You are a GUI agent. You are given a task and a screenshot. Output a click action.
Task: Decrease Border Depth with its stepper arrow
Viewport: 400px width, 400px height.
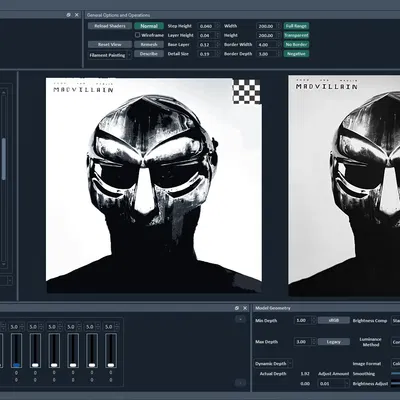click(x=279, y=56)
